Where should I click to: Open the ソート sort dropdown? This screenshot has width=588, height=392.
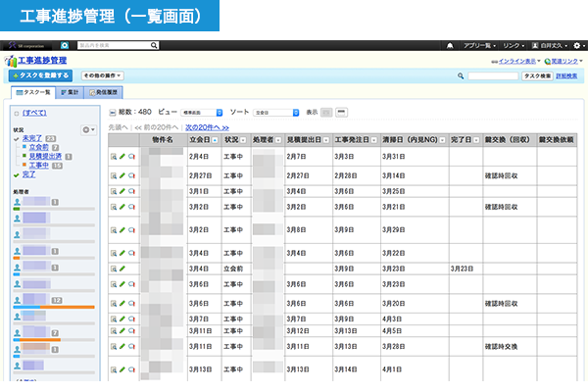pos(276,113)
